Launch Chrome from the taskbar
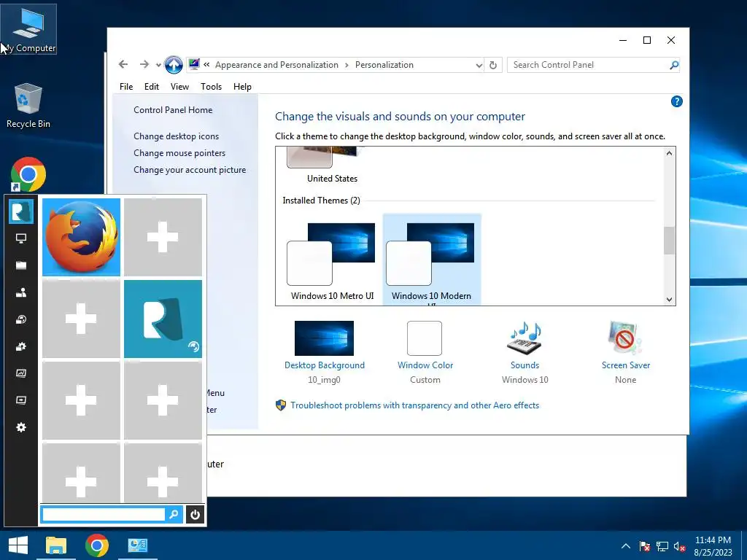Screen dimensions: 747x560 pyautogui.click(x=97, y=545)
